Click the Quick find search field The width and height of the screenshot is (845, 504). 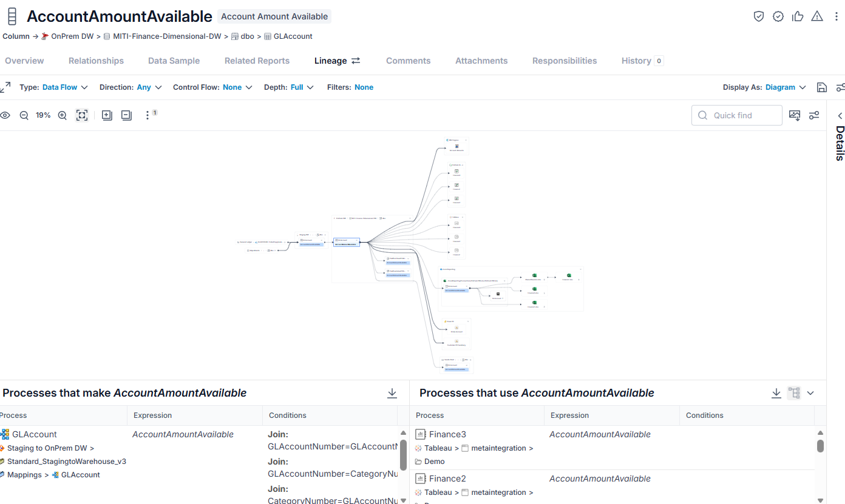pos(736,115)
